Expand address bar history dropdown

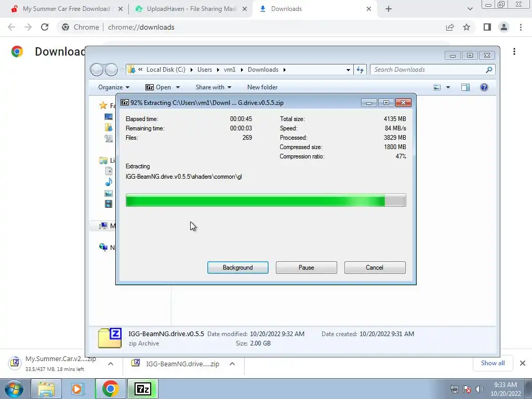tap(348, 70)
